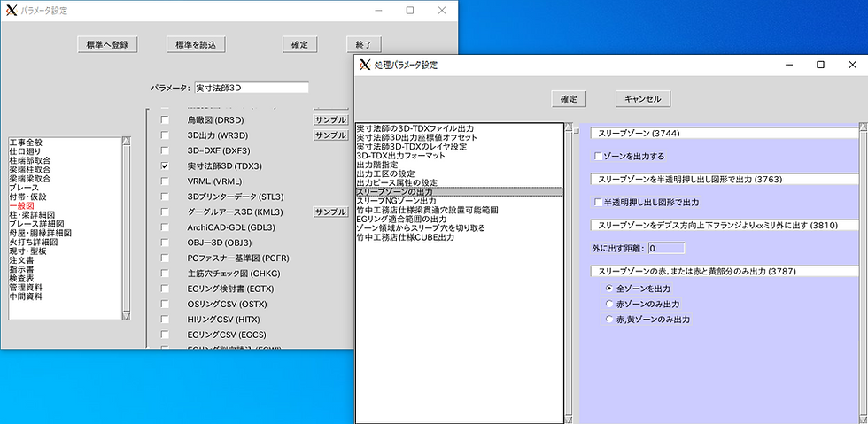Screen dimensions: 868x424
Task: Enable the OBJ-3D (OBJ3) checkbox
Action: click(x=165, y=243)
